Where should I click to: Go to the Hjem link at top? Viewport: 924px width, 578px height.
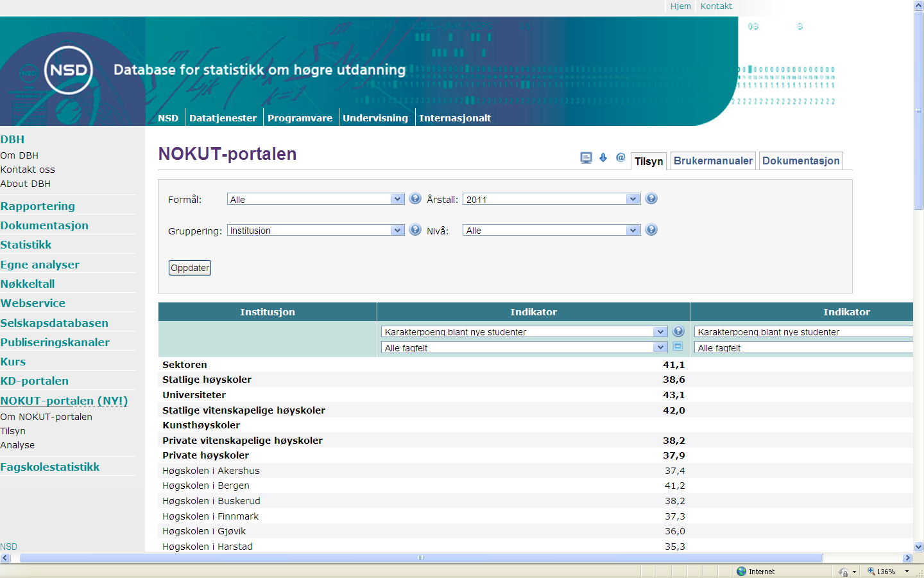(681, 6)
